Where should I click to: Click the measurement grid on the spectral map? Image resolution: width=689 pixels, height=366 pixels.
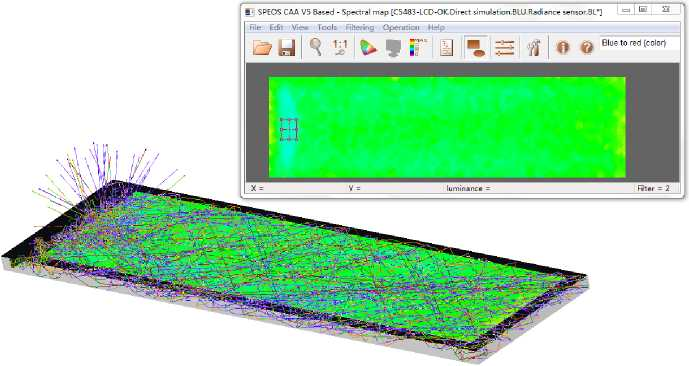coord(289,130)
